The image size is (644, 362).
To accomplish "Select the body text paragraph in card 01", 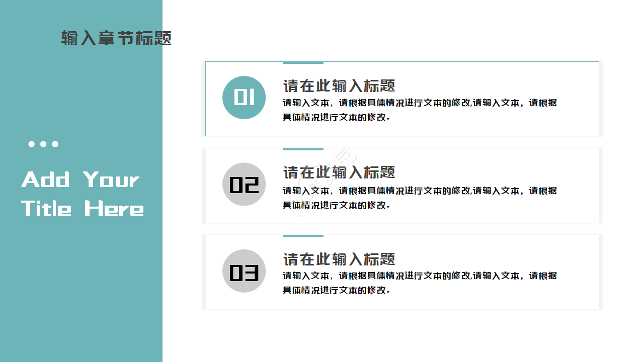I will tap(419, 110).
